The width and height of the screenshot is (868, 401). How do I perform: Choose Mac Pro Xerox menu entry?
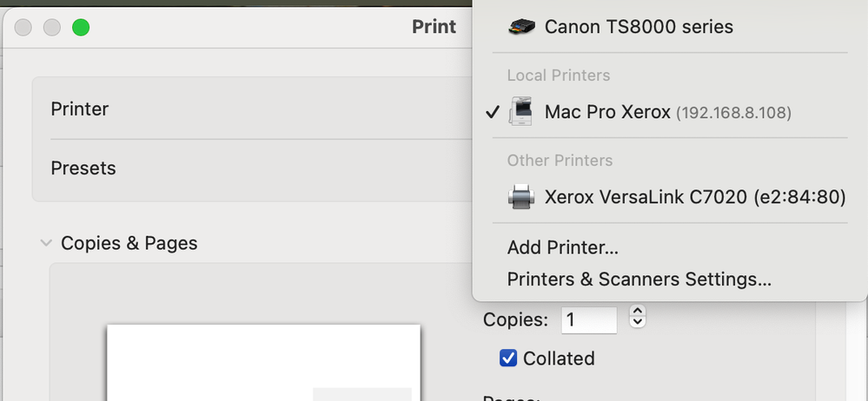(608, 112)
